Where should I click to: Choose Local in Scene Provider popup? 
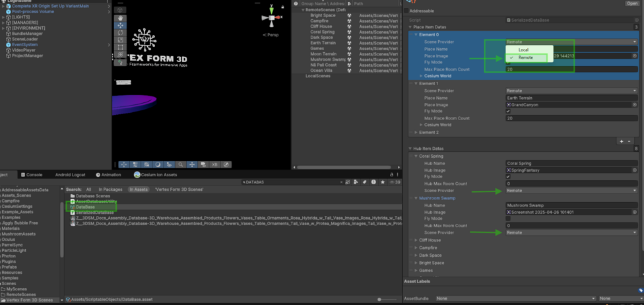[x=523, y=50]
